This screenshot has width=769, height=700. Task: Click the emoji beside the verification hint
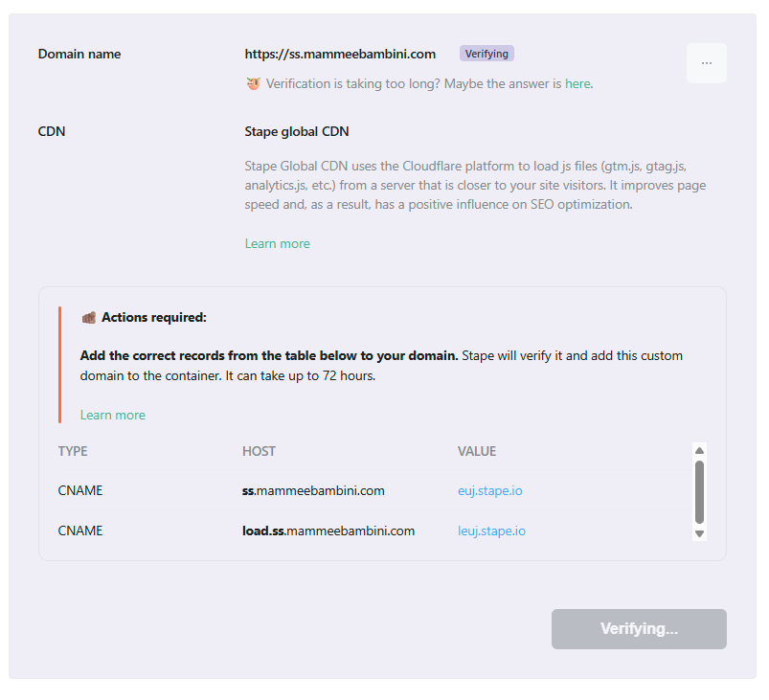(x=253, y=83)
